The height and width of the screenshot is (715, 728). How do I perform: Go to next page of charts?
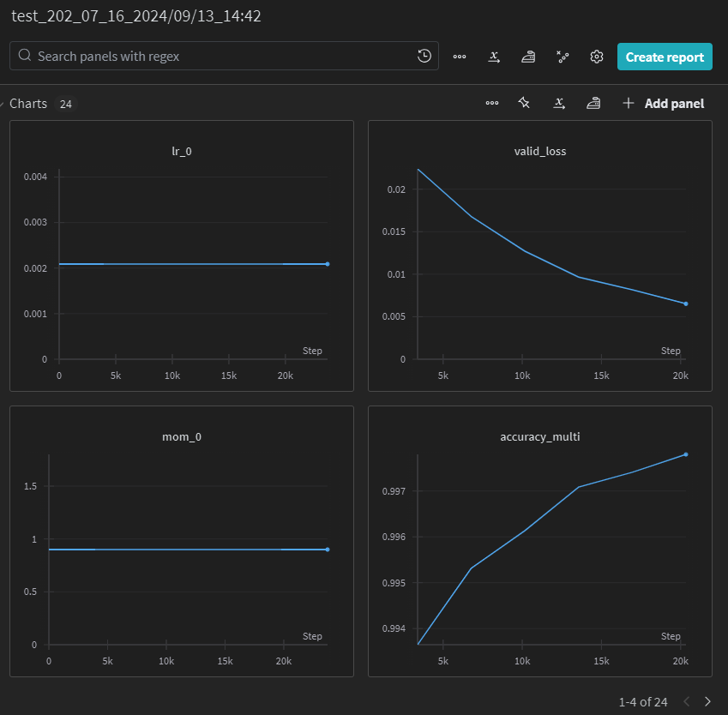tap(707, 701)
